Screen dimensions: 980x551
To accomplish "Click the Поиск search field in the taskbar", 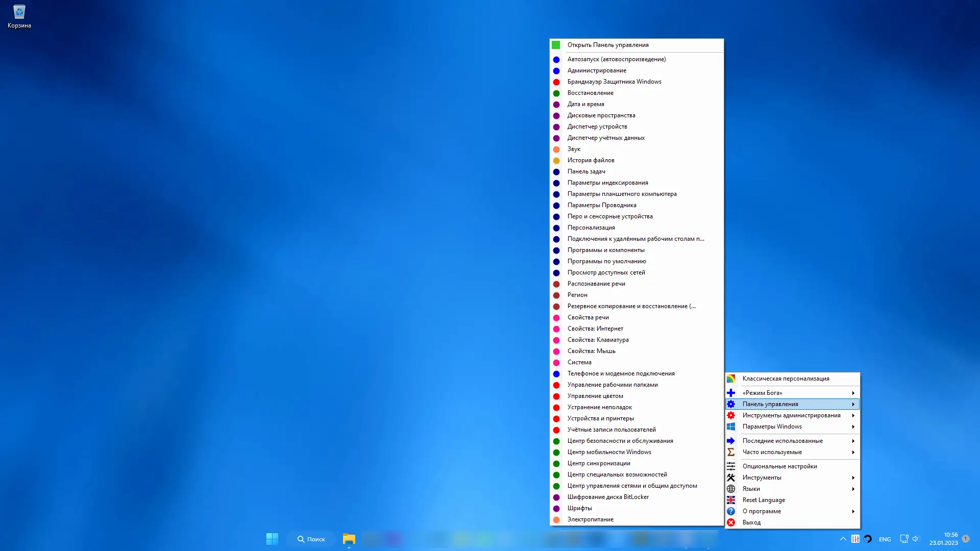I will (311, 538).
